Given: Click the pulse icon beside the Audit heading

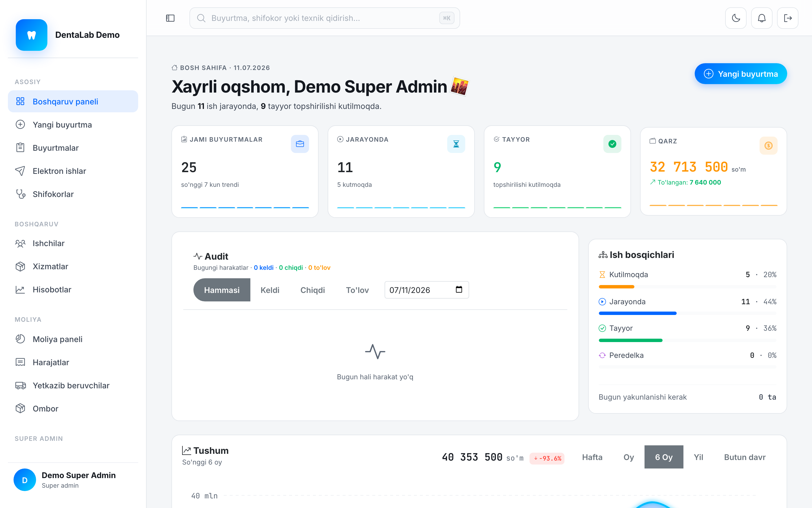Looking at the screenshot, I should point(198,256).
